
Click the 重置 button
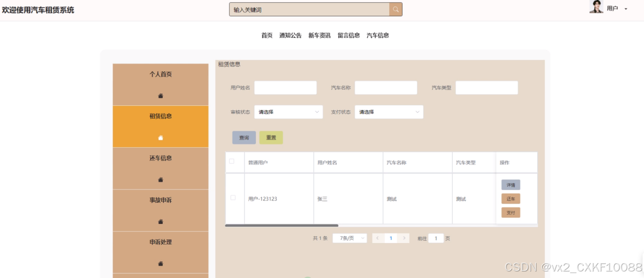pos(271,138)
